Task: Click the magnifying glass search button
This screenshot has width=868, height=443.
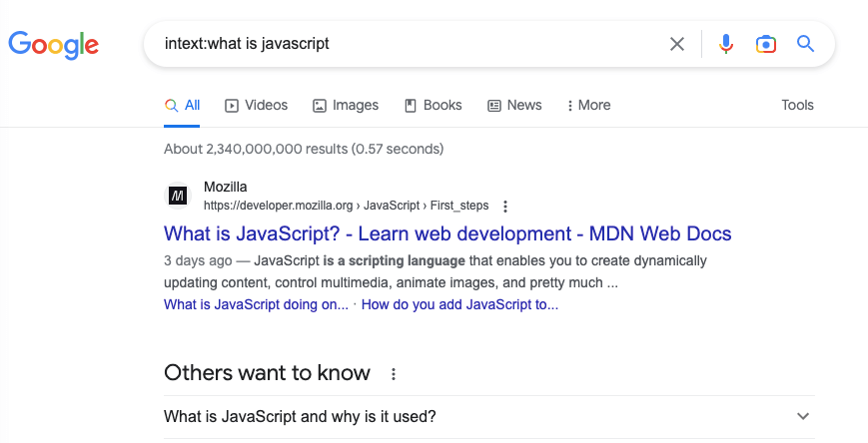Action: click(x=805, y=44)
